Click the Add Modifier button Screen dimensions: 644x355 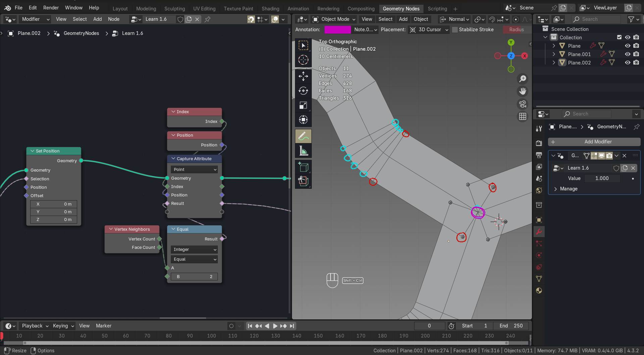click(594, 142)
